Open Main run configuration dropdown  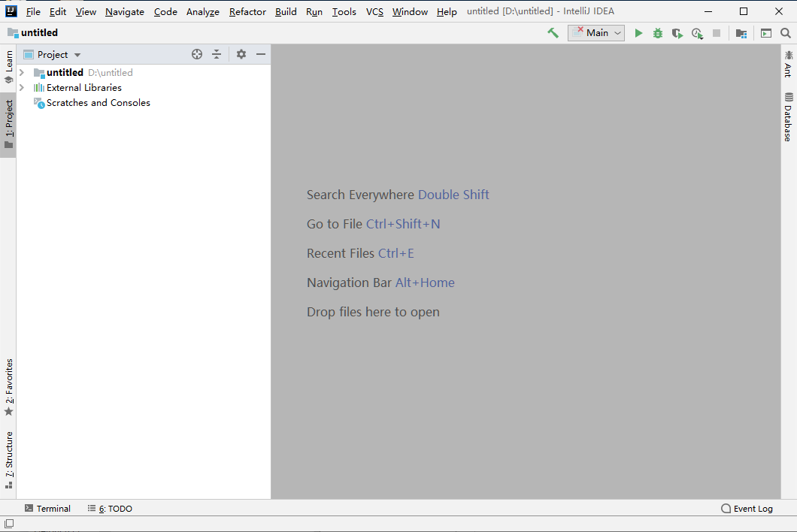click(x=596, y=33)
